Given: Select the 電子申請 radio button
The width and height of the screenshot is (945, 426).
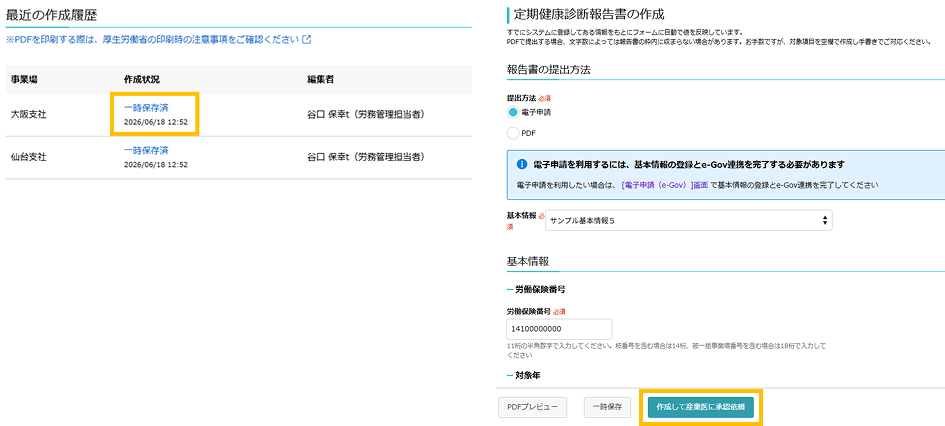Looking at the screenshot, I should (x=513, y=112).
